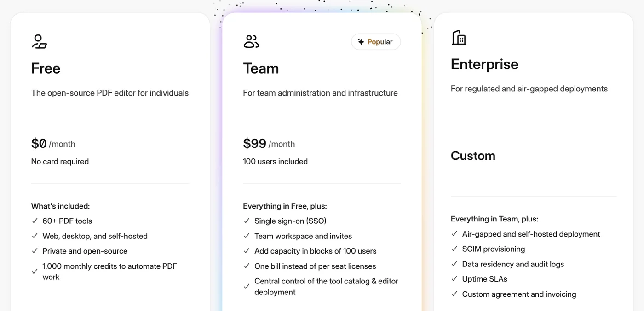Click '1,000 monthly credits to automate PDF work'
Image resolution: width=644 pixels, height=311 pixels.
coord(109,271)
